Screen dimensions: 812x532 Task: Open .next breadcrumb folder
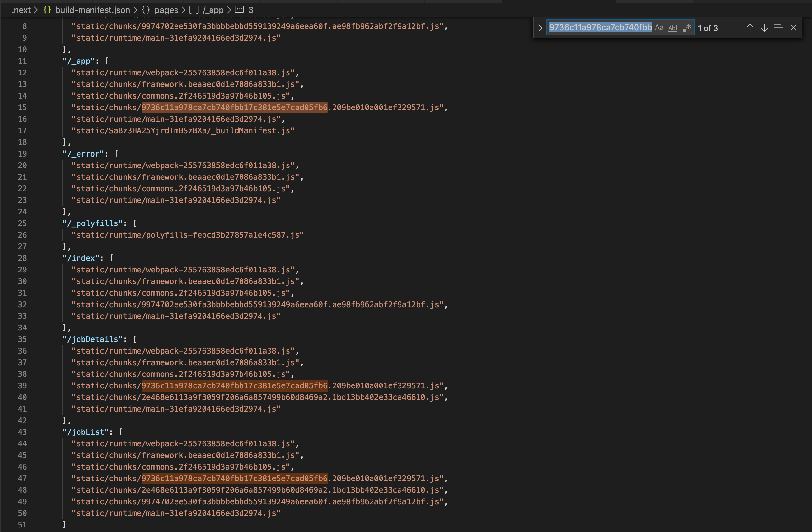pyautogui.click(x=21, y=10)
